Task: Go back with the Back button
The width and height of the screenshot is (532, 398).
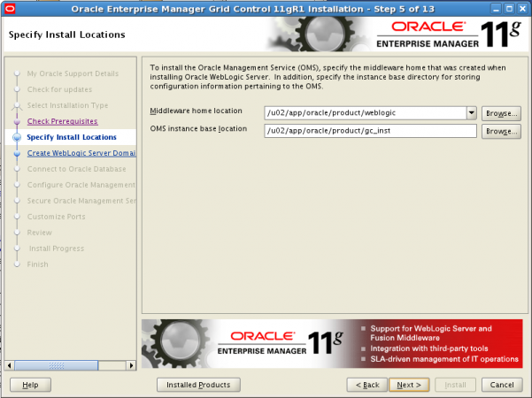Action: pyautogui.click(x=367, y=385)
